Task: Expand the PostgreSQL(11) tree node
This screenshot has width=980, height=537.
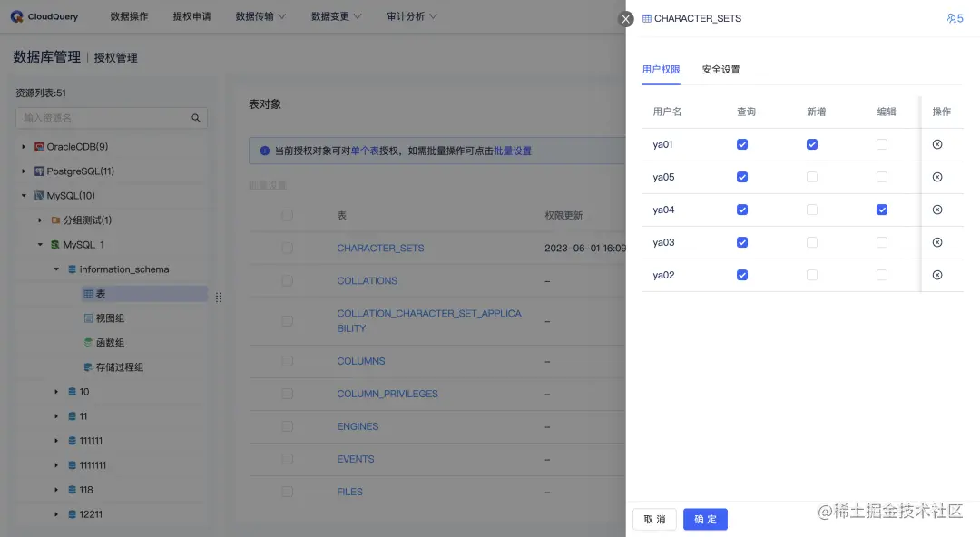Action: tap(24, 171)
